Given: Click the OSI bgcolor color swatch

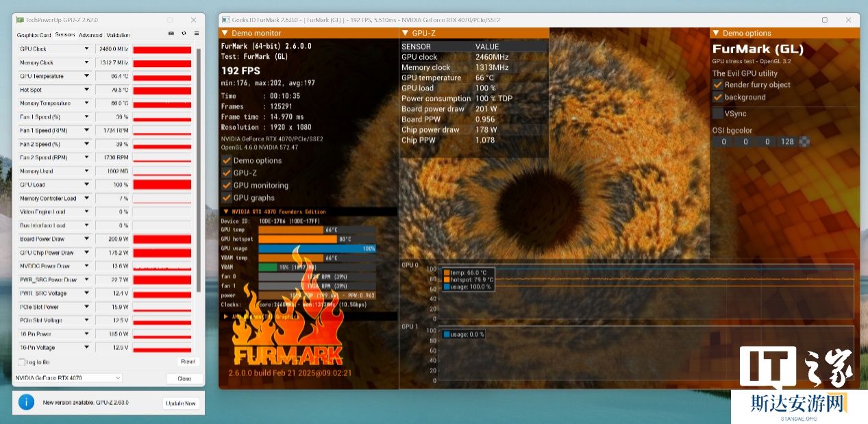Looking at the screenshot, I should coord(804,142).
